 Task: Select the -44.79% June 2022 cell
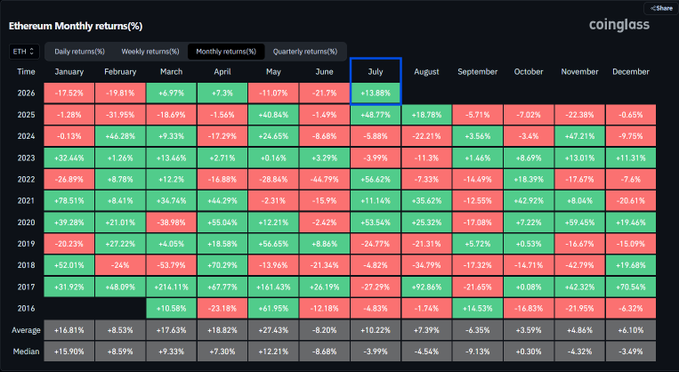point(324,179)
